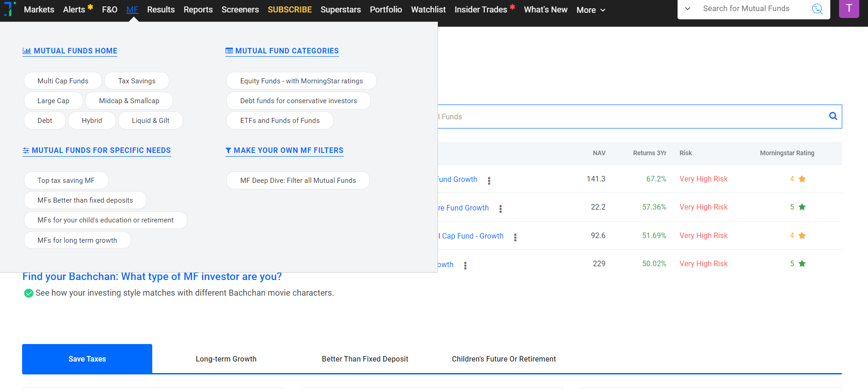Switch to the Long-term Growth tab

(226, 359)
